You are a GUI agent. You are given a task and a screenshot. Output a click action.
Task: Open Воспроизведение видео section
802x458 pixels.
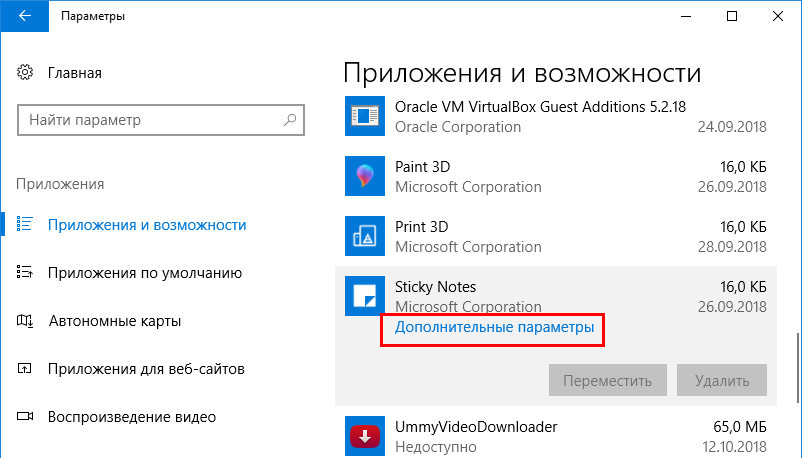click(x=131, y=417)
